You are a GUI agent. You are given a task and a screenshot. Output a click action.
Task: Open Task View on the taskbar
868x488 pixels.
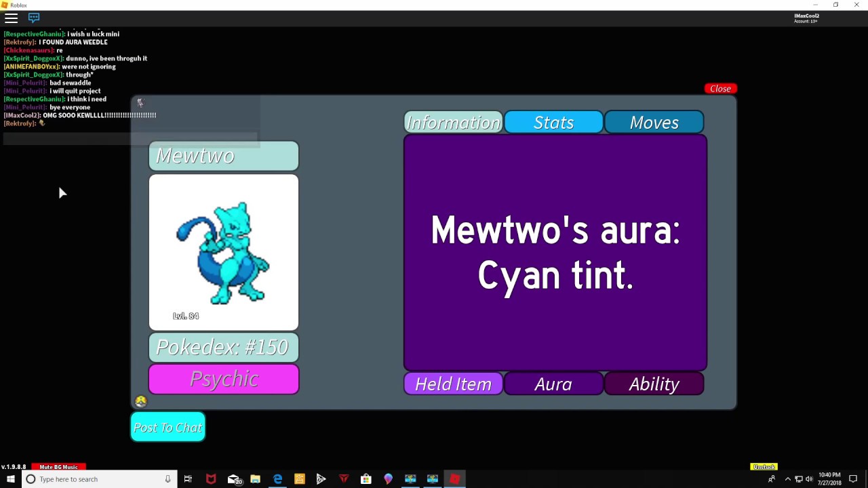pos(188,479)
